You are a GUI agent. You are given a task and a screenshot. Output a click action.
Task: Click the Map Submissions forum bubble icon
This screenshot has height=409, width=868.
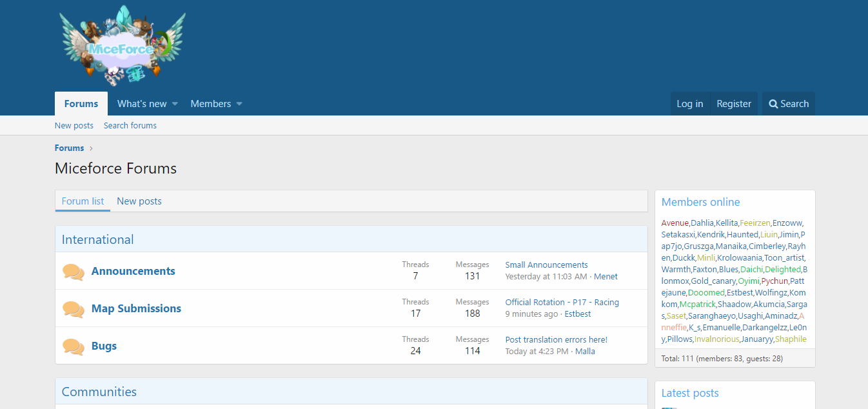tap(74, 309)
